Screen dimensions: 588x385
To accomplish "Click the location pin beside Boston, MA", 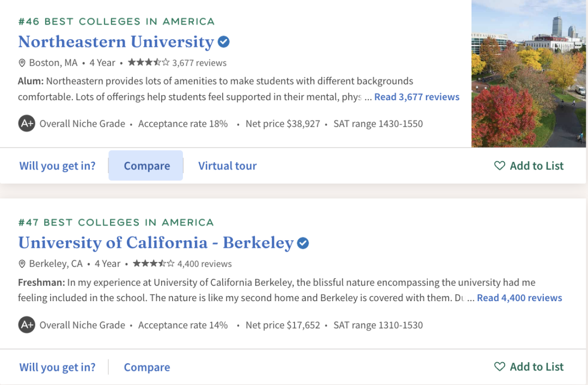I will [x=22, y=63].
